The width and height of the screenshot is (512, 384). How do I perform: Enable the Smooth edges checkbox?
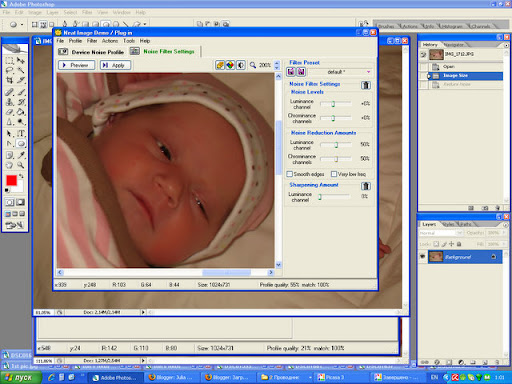tap(290, 174)
